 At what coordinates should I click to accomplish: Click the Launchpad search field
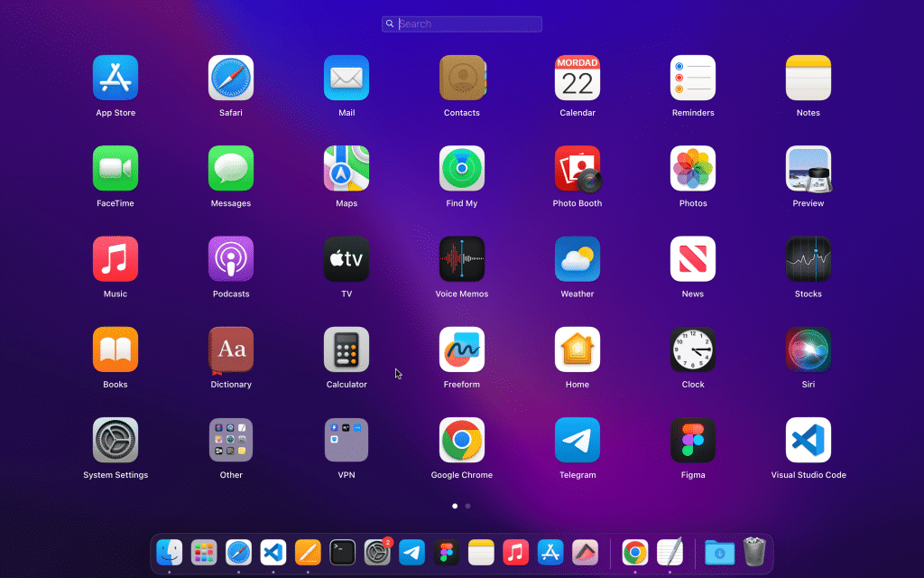462,24
